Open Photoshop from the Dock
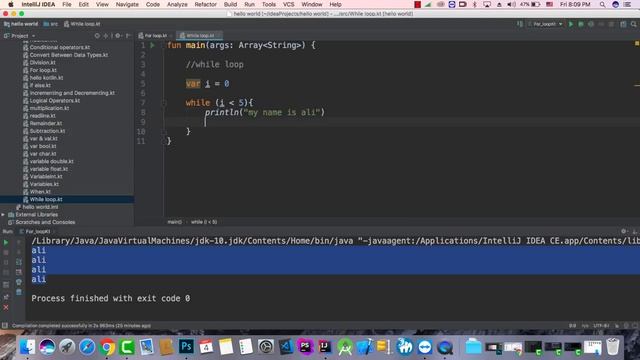This screenshot has height=360, width=640. click(x=186, y=347)
